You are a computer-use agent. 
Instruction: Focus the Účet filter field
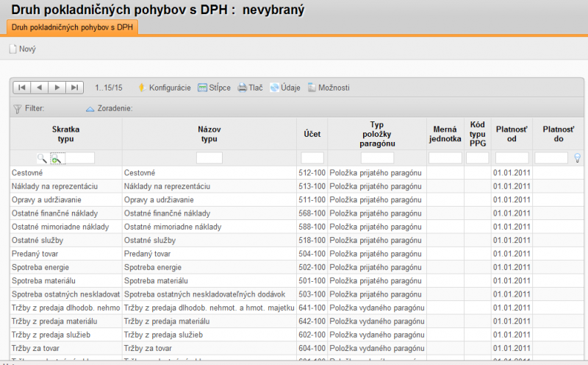312,158
